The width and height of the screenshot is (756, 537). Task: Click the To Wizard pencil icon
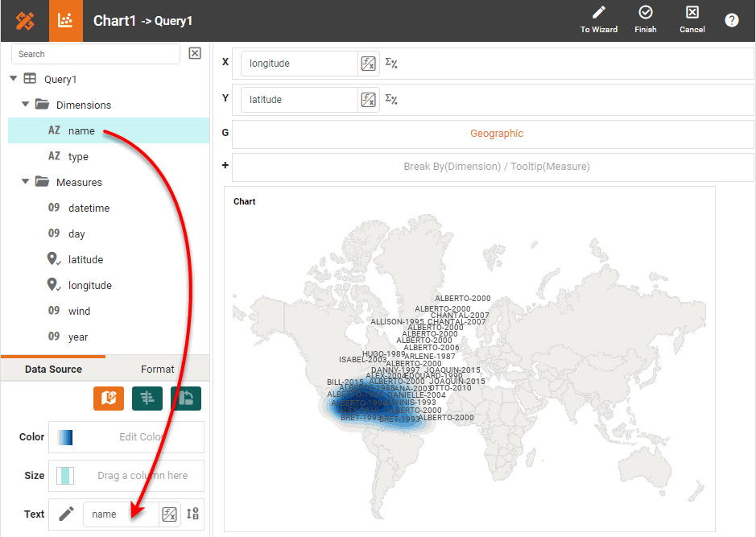tap(598, 13)
